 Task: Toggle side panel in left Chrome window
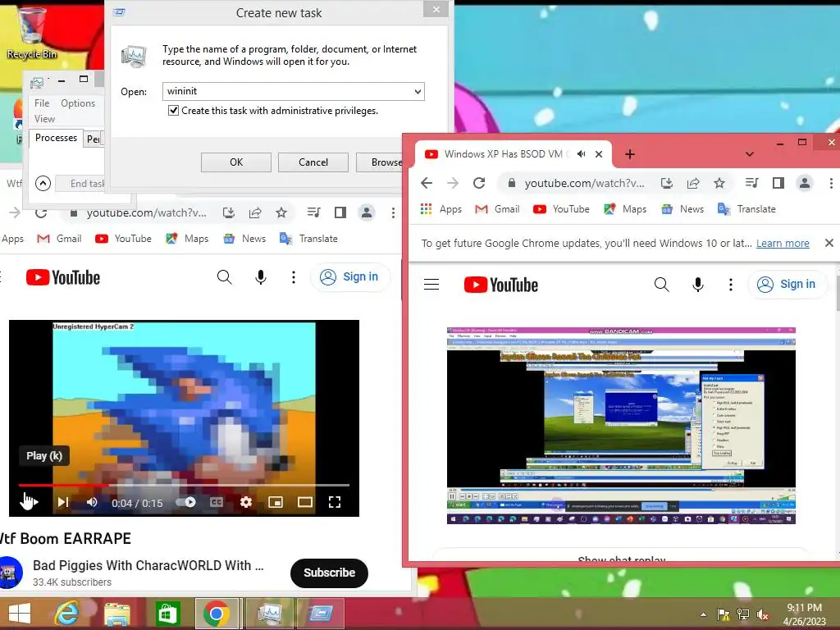pyautogui.click(x=340, y=212)
